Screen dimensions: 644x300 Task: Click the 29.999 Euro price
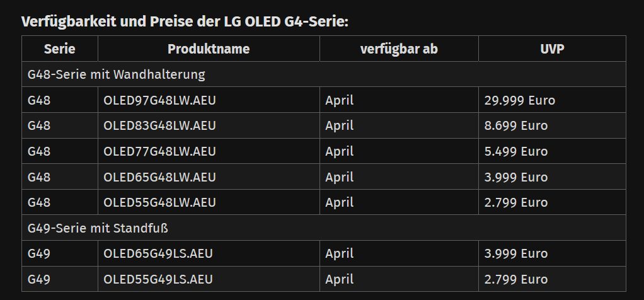tap(520, 100)
